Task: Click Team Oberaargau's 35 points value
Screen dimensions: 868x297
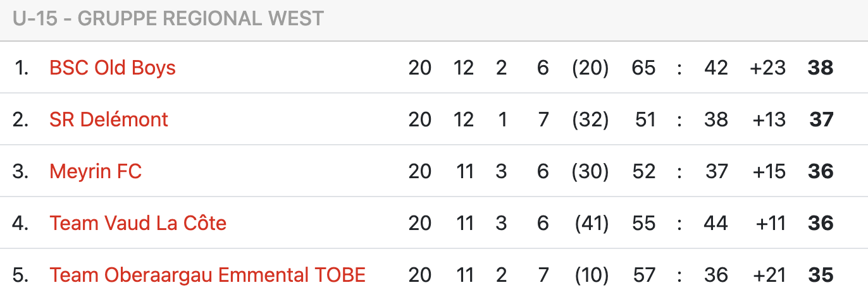Action: tap(821, 275)
